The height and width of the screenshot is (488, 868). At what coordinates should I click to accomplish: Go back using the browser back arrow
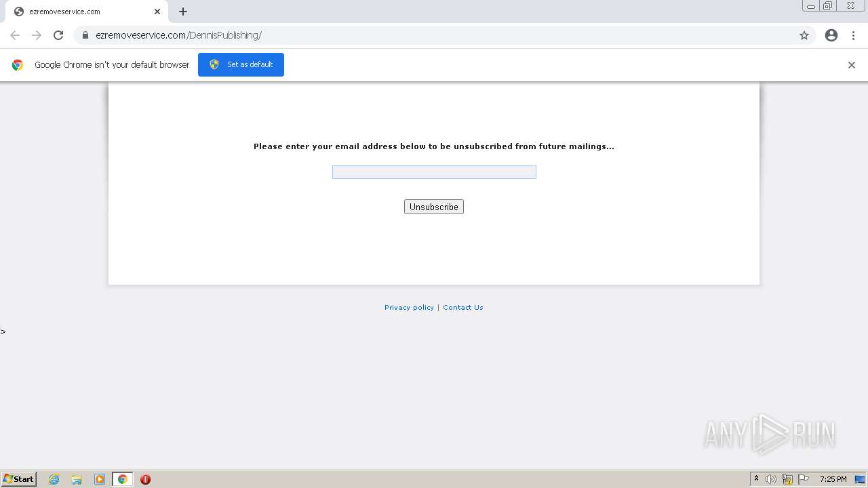pos(15,35)
